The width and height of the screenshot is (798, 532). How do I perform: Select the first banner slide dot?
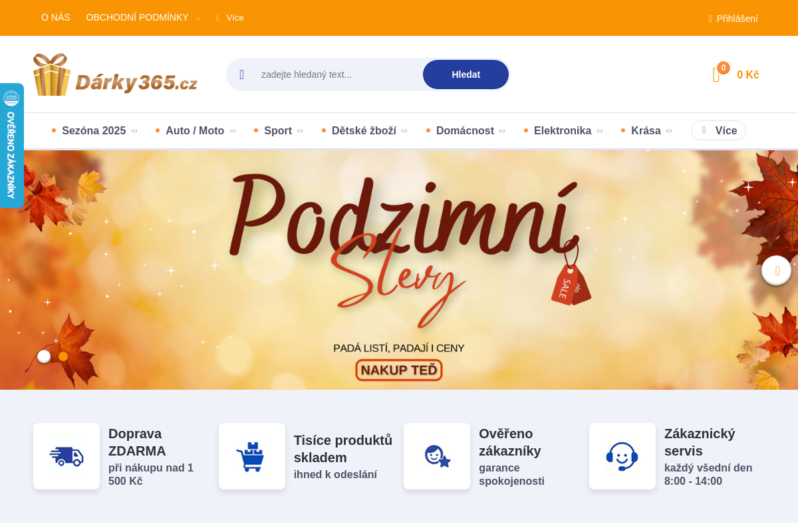click(x=44, y=356)
